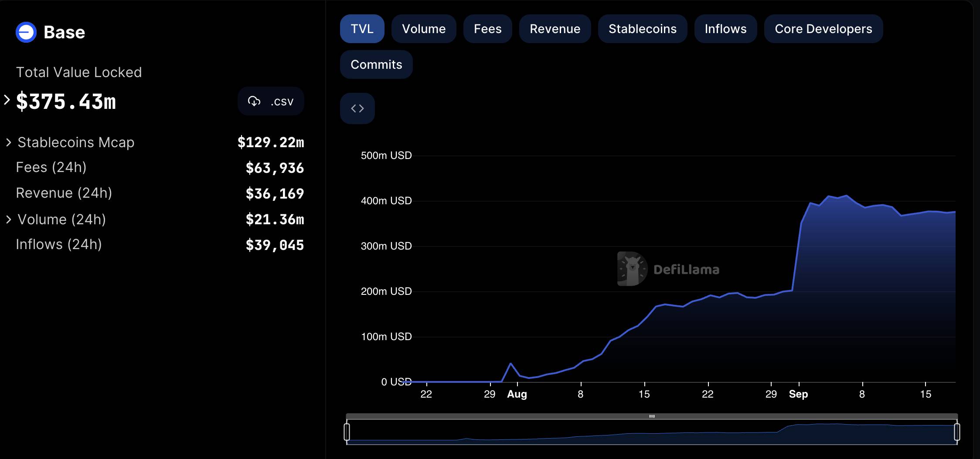This screenshot has width=980, height=459.
Task: Expand the Stablecoins Mcap row
Action: pos(8,142)
